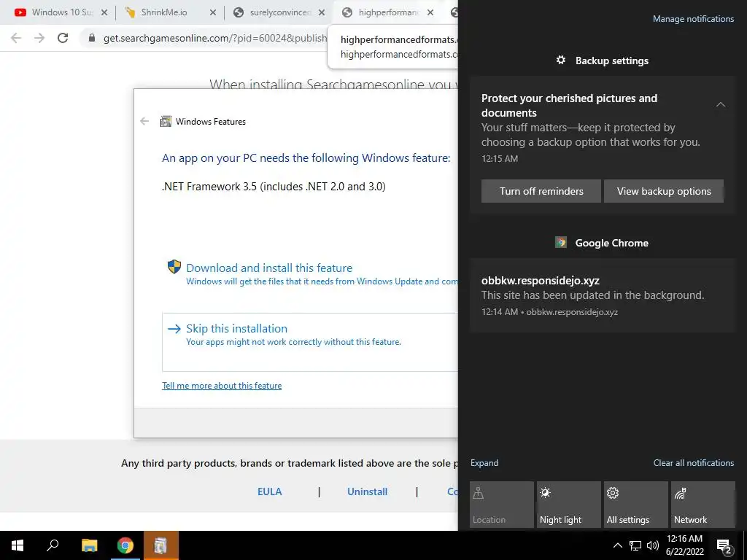Image resolution: width=747 pixels, height=560 pixels.
Task: Show hidden system tray icons
Action: tap(617, 545)
